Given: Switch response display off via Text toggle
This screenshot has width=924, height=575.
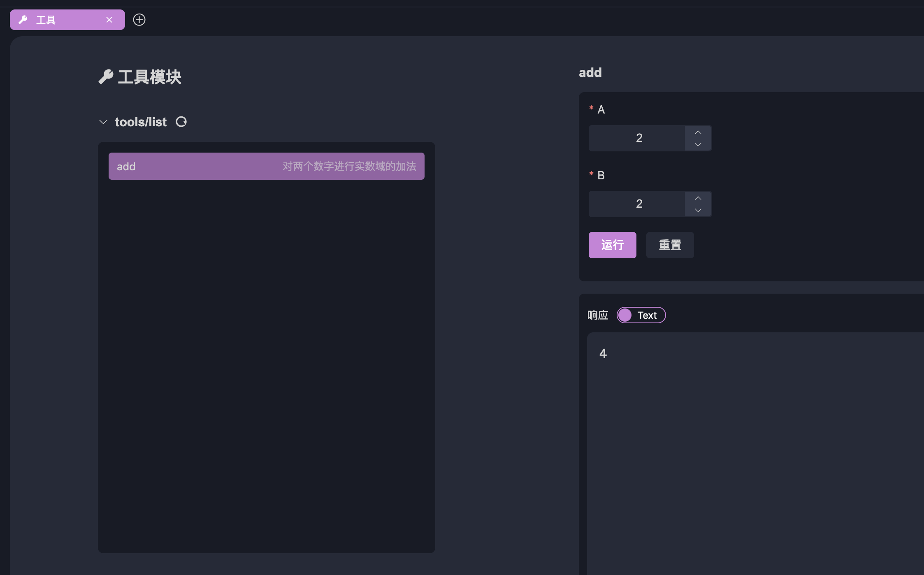Looking at the screenshot, I should [x=641, y=315].
